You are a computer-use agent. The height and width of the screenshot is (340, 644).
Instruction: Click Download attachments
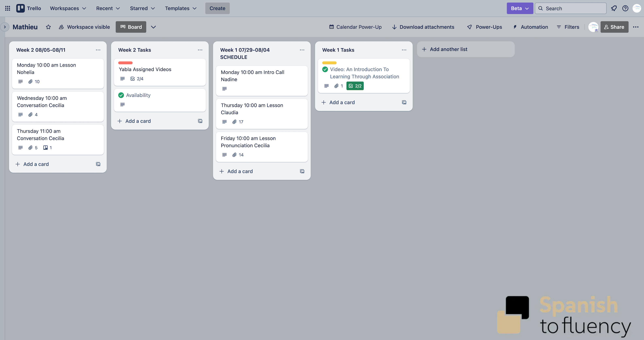[423, 27]
